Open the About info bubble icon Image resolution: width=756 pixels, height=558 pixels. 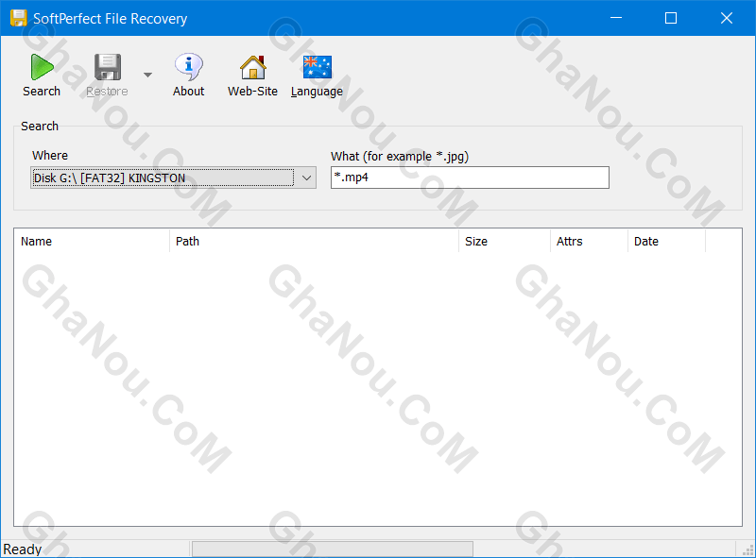coord(188,66)
